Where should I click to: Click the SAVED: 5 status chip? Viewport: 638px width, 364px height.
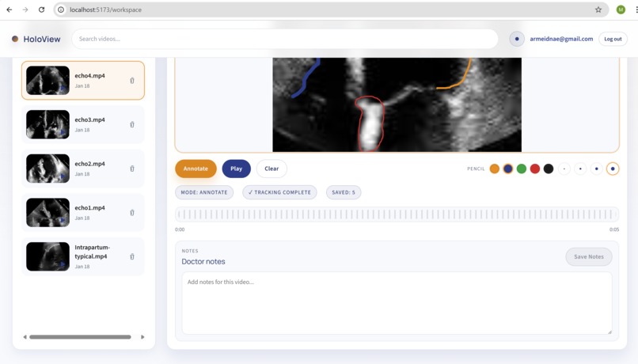coord(344,192)
